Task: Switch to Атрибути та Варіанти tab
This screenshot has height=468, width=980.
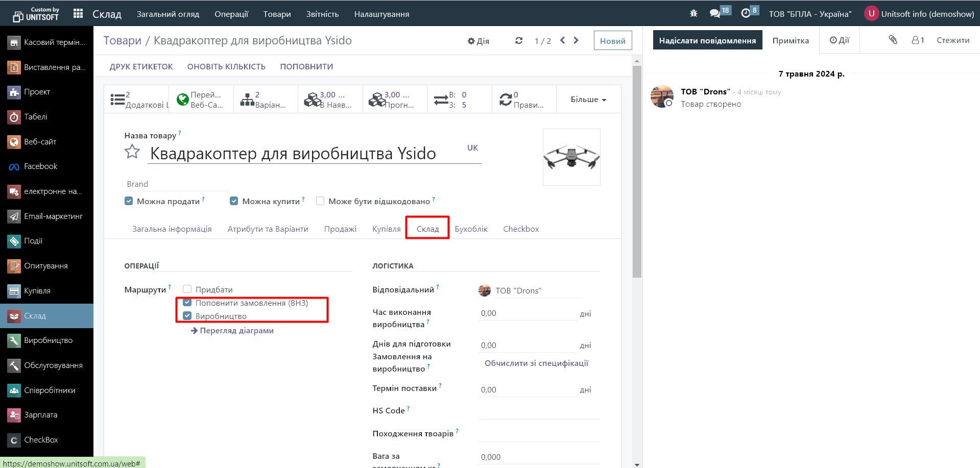Action: point(268,229)
